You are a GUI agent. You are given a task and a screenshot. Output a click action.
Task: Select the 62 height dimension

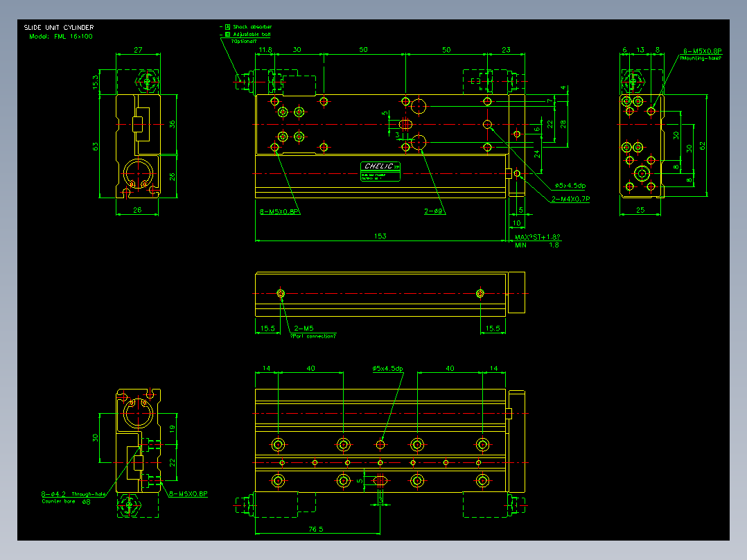[x=702, y=146]
